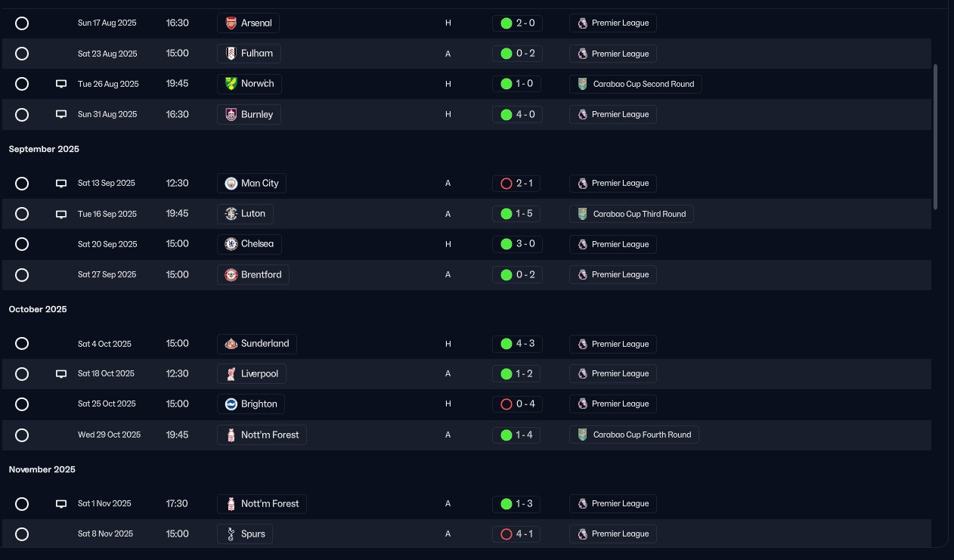Click the Man City club badge

pos(231,184)
